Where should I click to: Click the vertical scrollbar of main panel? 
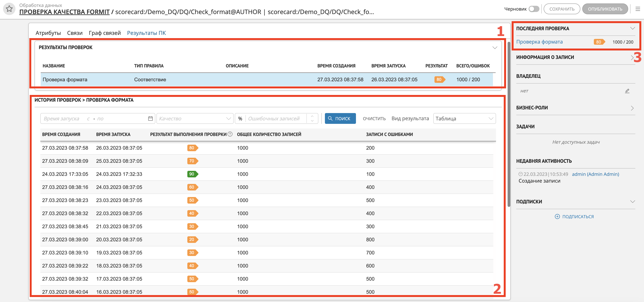click(509, 125)
